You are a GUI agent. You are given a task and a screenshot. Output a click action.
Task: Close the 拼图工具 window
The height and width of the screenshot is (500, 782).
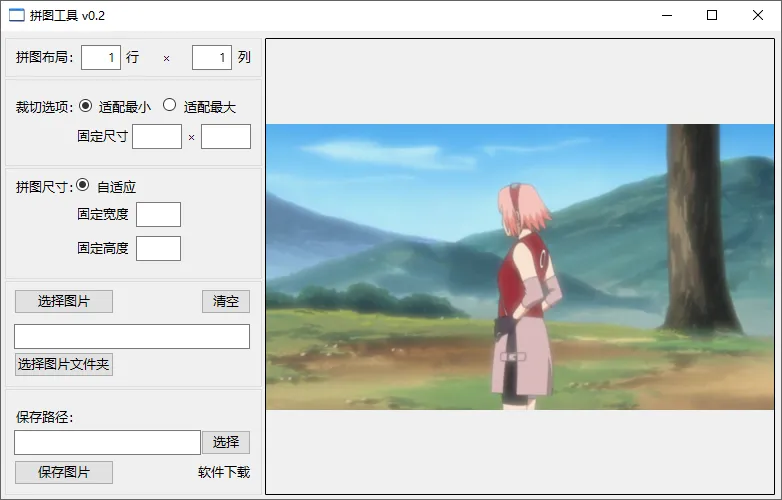click(758, 15)
